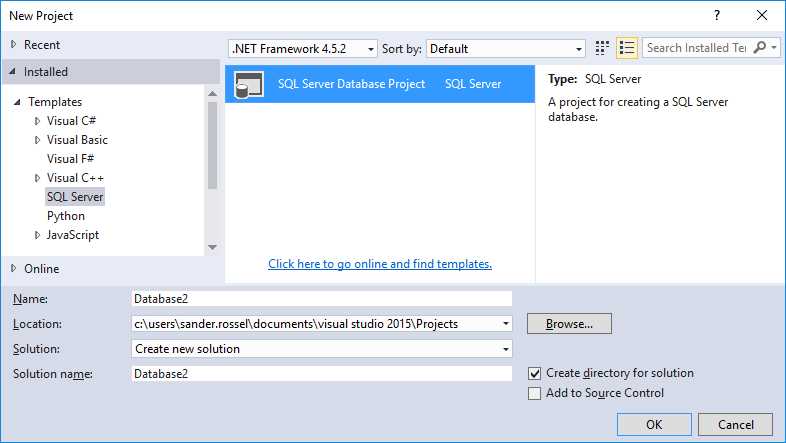Switch to small icons view
The height and width of the screenshot is (443, 786).
[x=602, y=48]
